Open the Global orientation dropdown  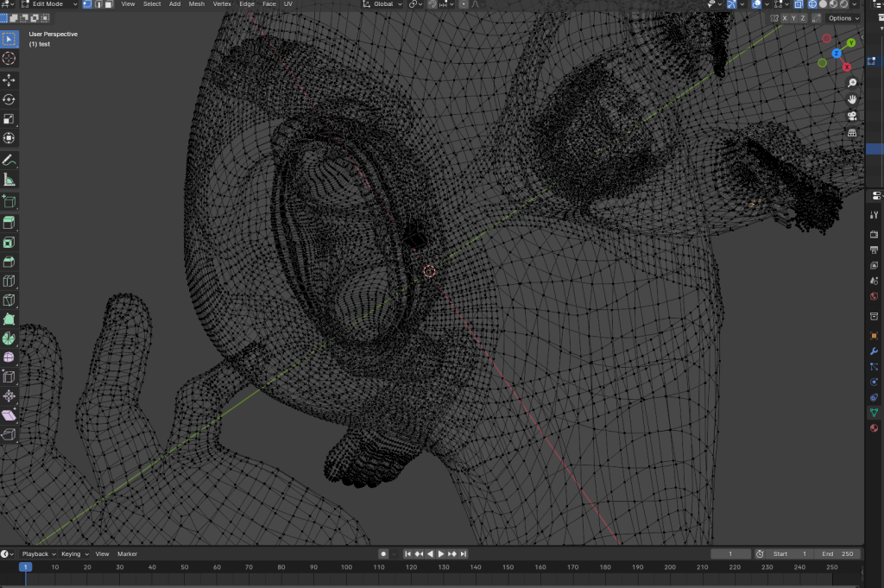pos(382,4)
